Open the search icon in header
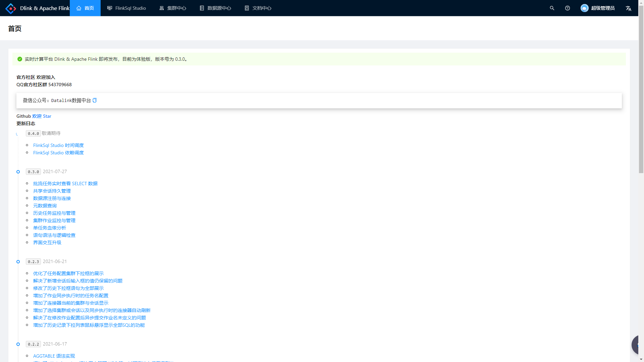Image resolution: width=644 pixels, height=362 pixels. coord(552,8)
